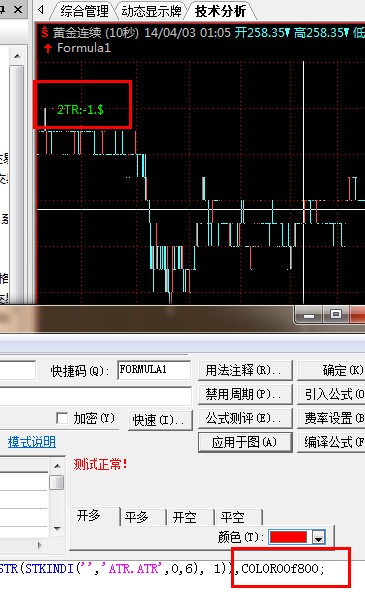Enable the 加密 checkbox
The height and width of the screenshot is (599, 365).
(x=62, y=418)
